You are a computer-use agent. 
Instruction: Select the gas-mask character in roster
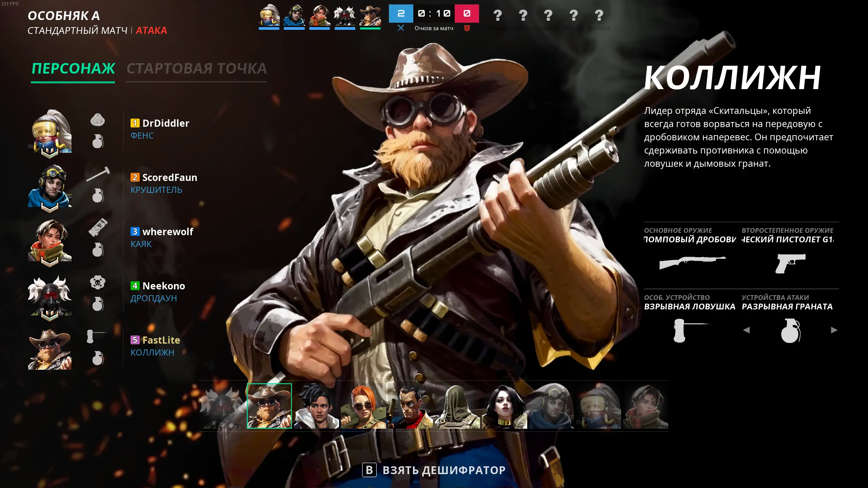222,406
